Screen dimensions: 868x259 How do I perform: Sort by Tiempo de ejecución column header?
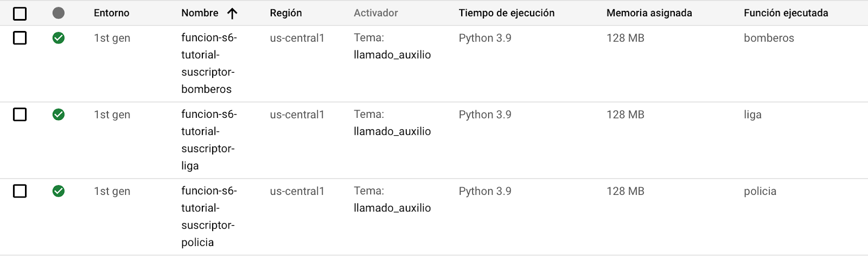(506, 13)
